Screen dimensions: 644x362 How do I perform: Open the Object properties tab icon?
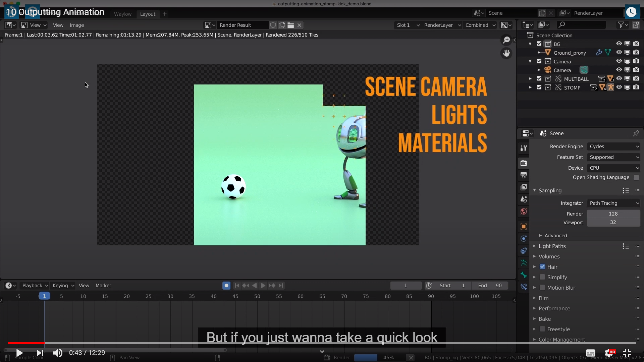point(524,227)
